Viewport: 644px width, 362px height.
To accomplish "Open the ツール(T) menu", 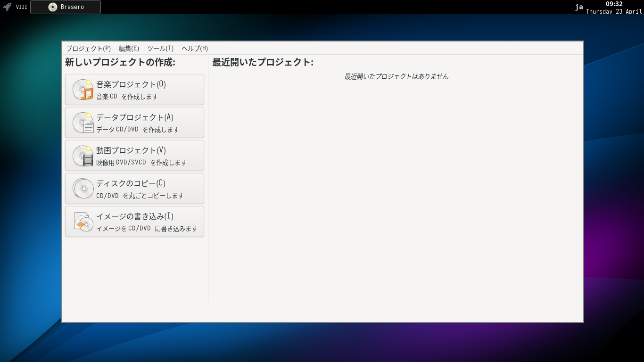I will coord(160,49).
